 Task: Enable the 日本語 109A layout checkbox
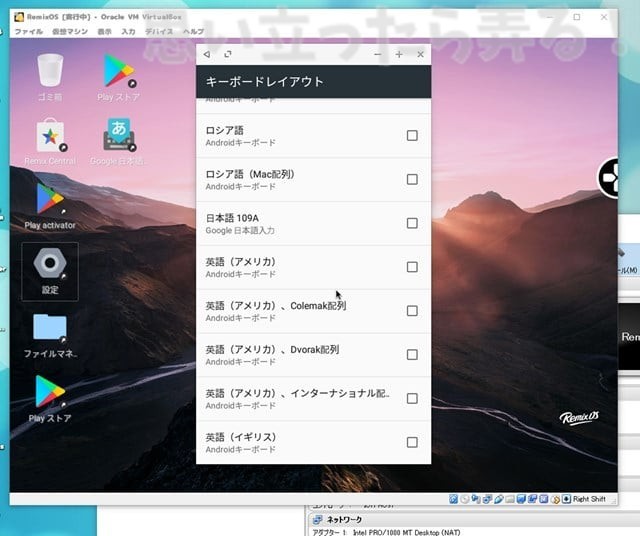(412, 223)
